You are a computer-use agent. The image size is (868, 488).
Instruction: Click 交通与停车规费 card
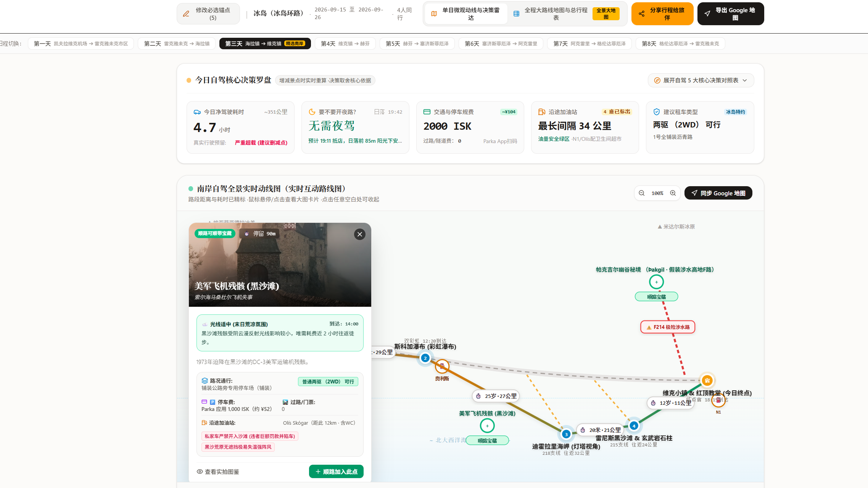tap(470, 127)
